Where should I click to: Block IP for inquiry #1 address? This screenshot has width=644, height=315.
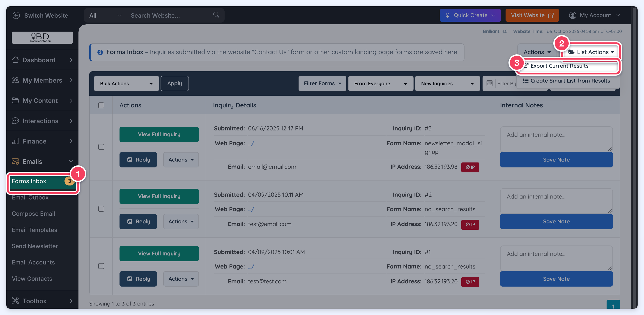point(470,282)
